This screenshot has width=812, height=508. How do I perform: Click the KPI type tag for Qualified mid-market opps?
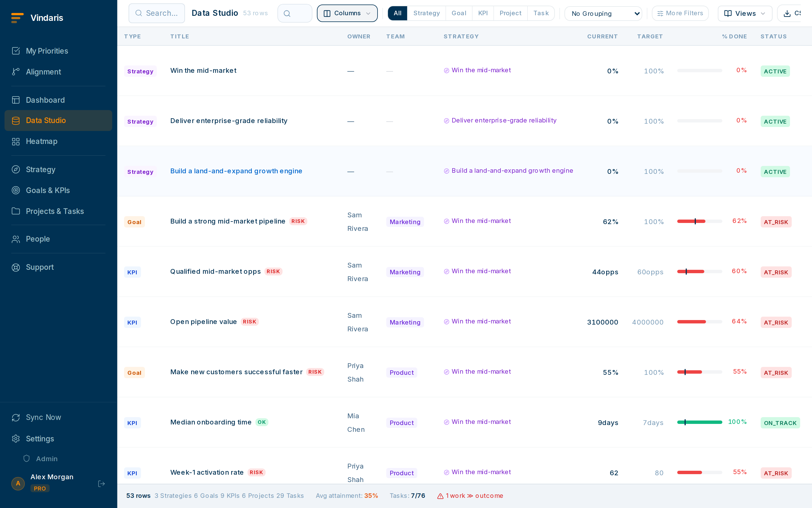(x=132, y=272)
